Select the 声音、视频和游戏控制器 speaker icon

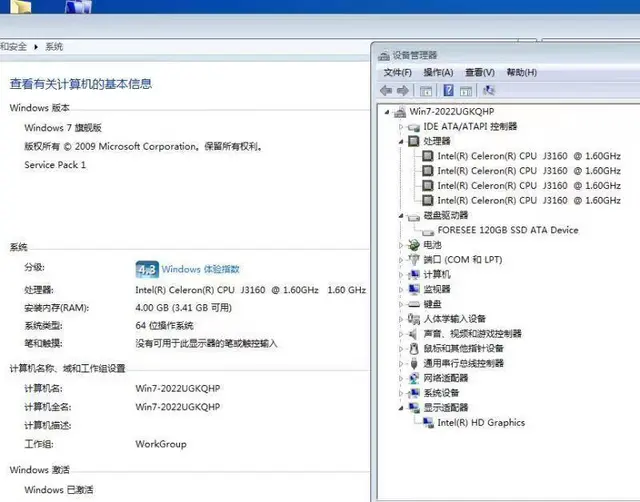click(414, 334)
